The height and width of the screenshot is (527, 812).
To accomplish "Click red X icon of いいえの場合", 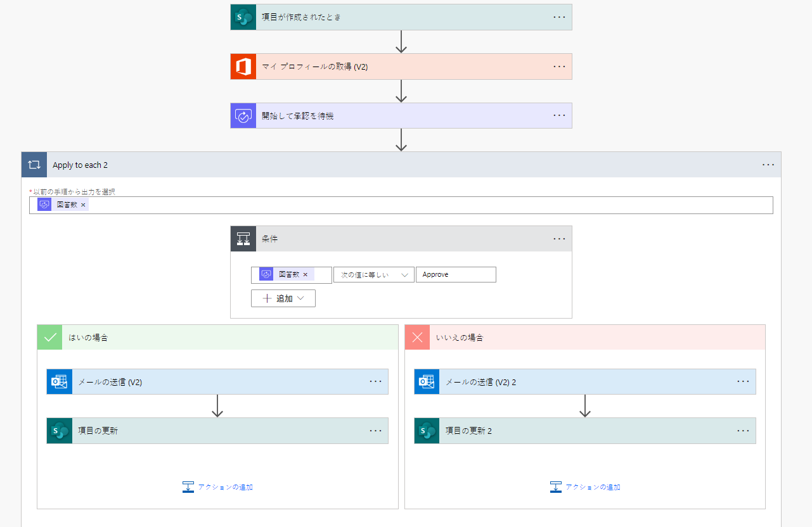I will (417, 338).
